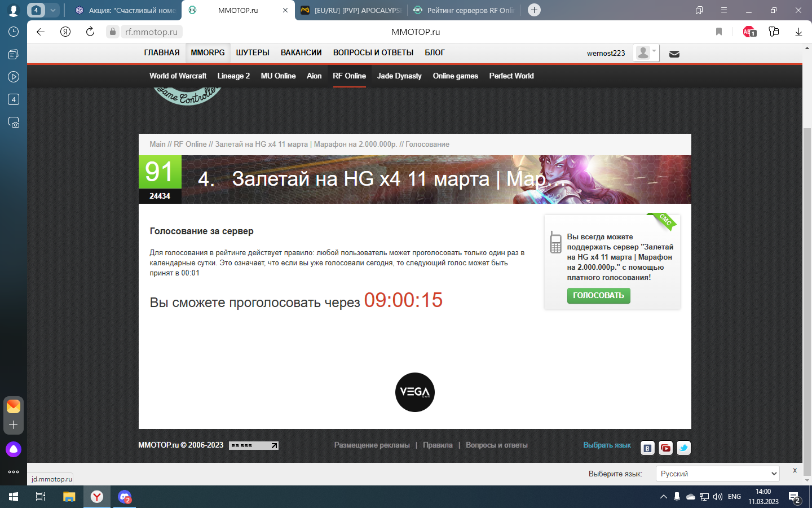Image resolution: width=812 pixels, height=508 pixels.
Task: Select Online games category
Action: tap(456, 76)
